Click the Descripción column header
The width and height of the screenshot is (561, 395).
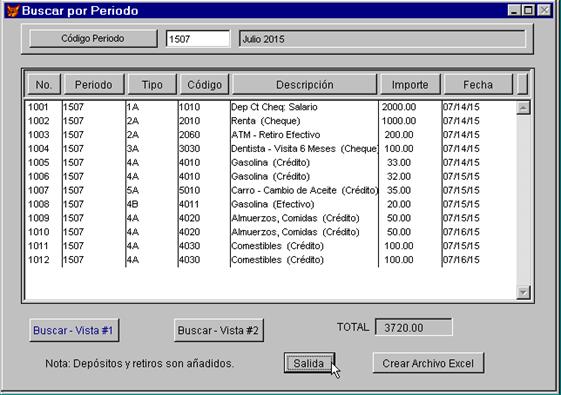coord(304,84)
